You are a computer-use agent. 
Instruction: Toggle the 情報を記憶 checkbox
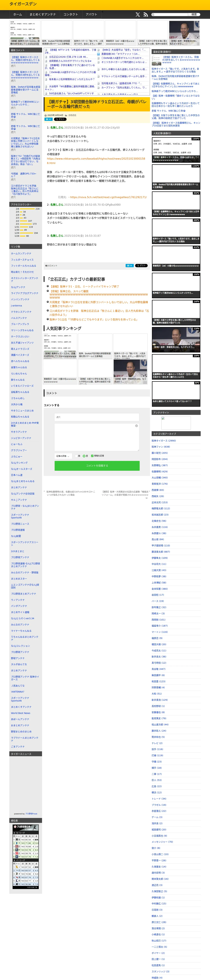[92, 456]
